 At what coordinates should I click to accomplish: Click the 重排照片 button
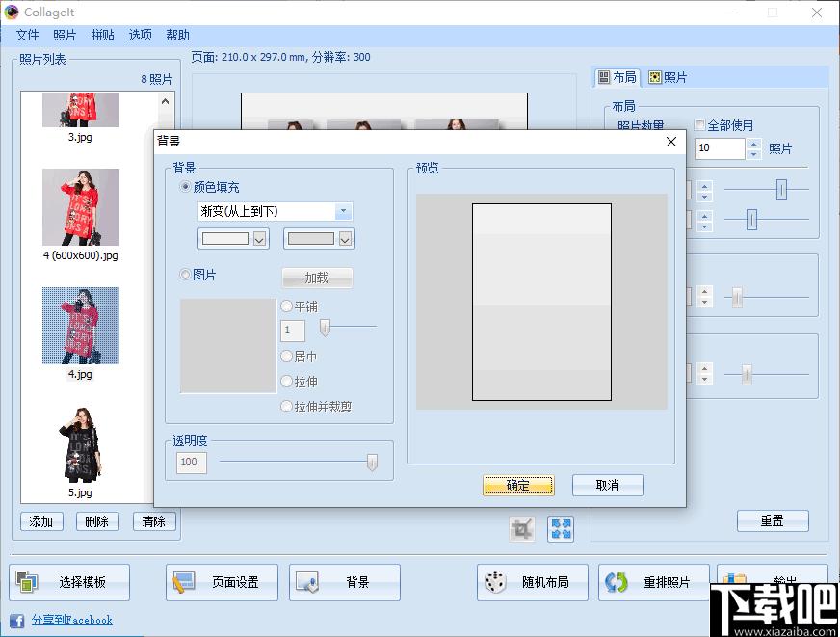(653, 582)
